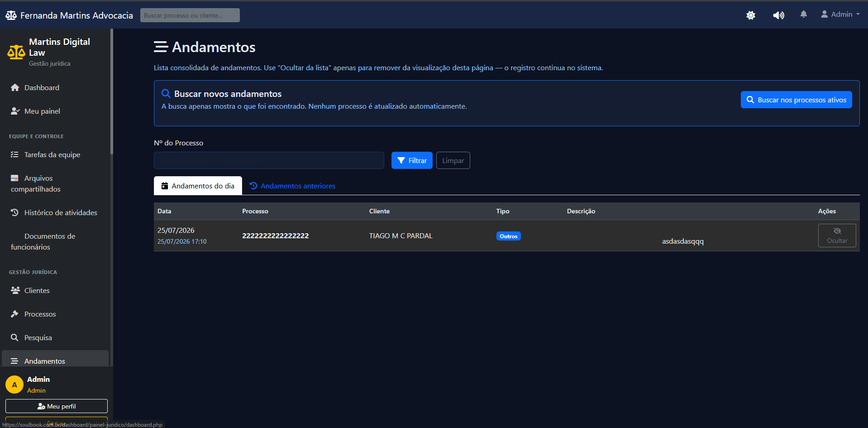Viewport: 868px width, 428px height.
Task: Click the Histórico de atividades clock icon
Action: point(14,212)
